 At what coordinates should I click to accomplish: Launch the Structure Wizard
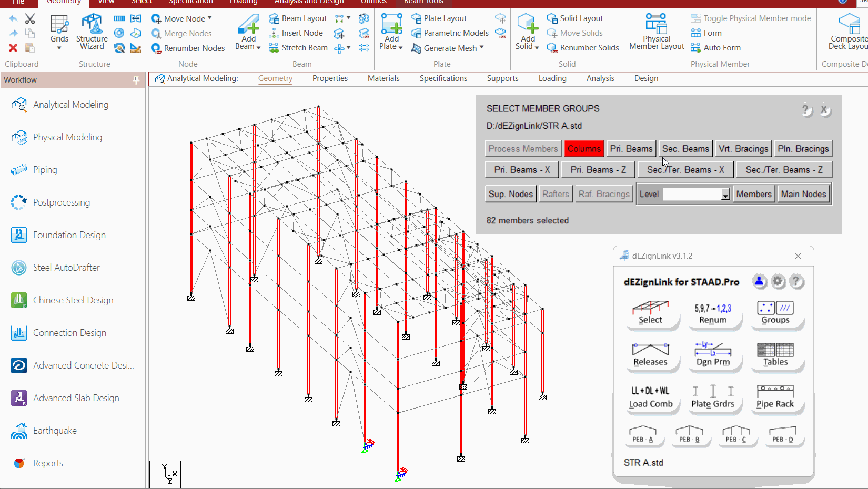[92, 32]
